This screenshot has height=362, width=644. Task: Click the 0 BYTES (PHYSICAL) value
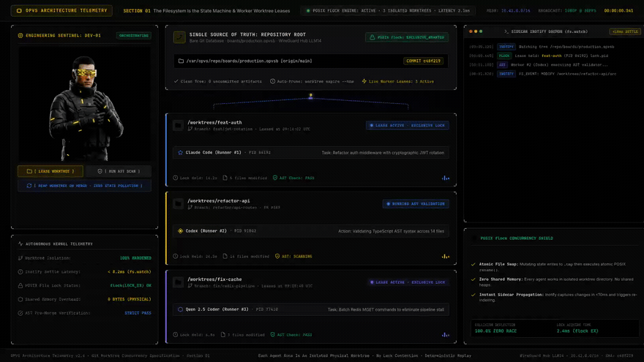coord(130,299)
